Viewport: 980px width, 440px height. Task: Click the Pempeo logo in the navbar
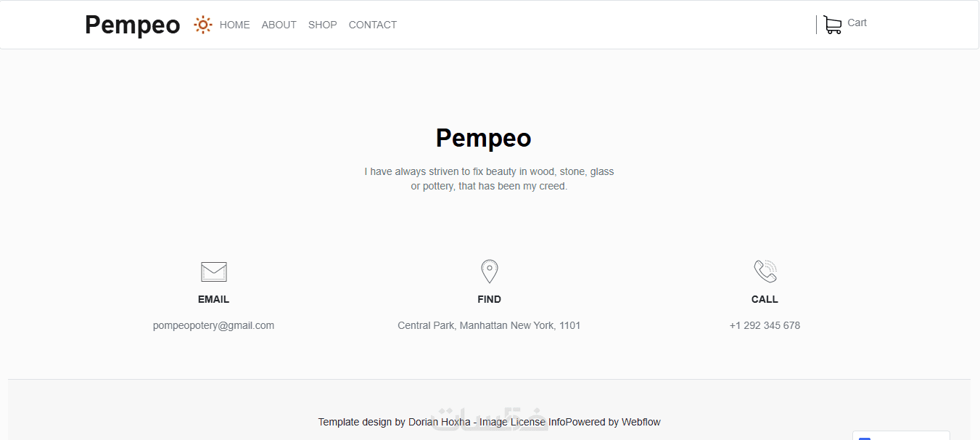(x=133, y=25)
